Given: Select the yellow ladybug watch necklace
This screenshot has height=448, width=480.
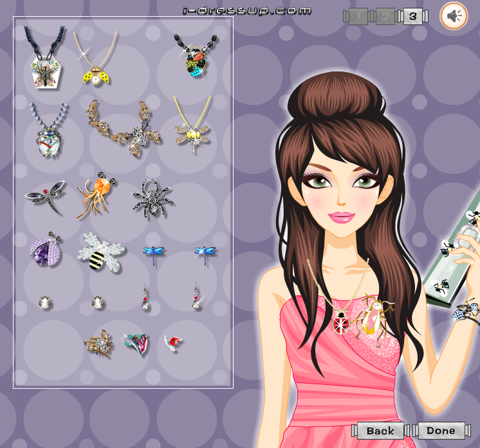Looking at the screenshot, I should pos(95,59).
